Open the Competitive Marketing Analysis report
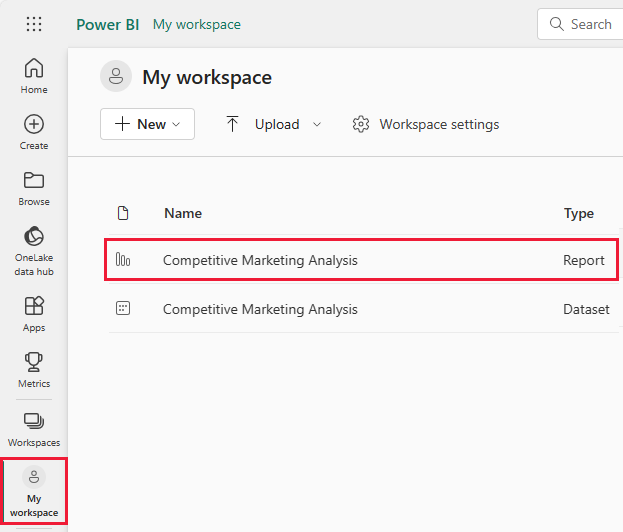Image resolution: width=623 pixels, height=532 pixels. pos(260,260)
